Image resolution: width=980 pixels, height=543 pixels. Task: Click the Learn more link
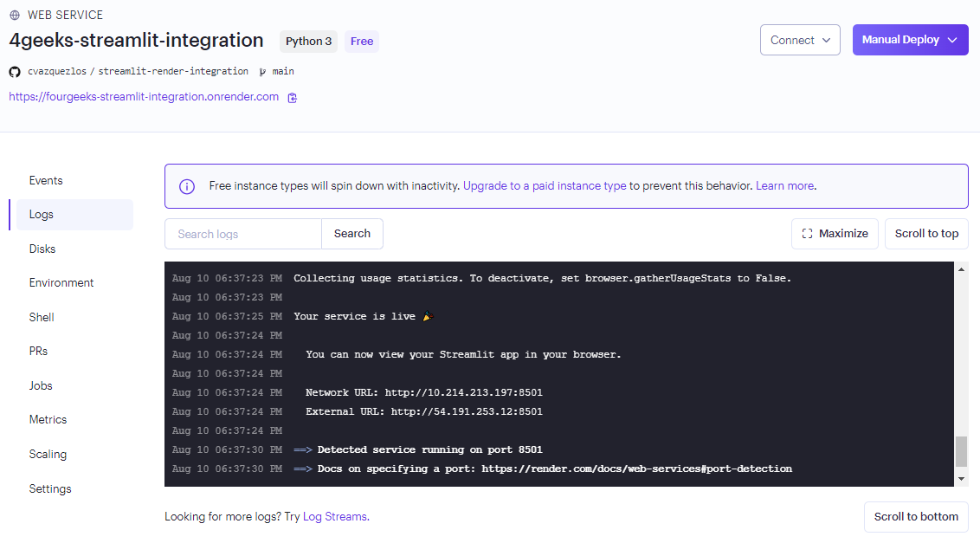(784, 186)
